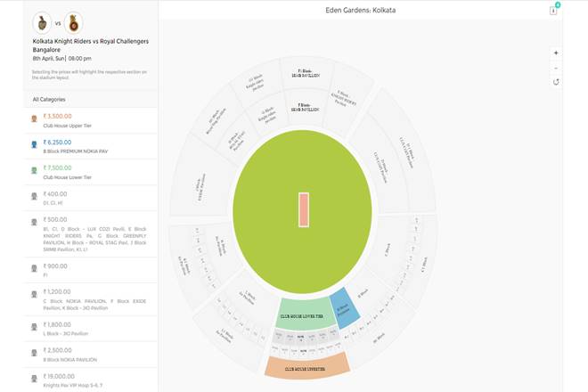The width and height of the screenshot is (588, 392).
Task: Click the zoom in plus icon
Action: 556,53
